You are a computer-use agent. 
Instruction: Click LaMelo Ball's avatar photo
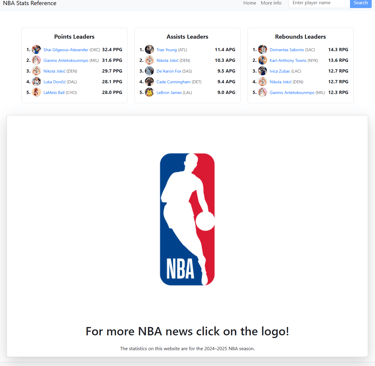coord(36,92)
